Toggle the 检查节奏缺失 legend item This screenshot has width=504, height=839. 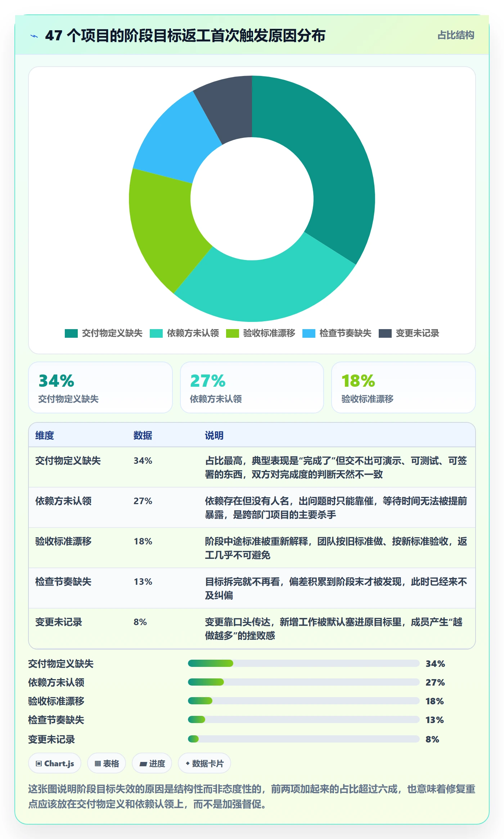click(x=337, y=333)
